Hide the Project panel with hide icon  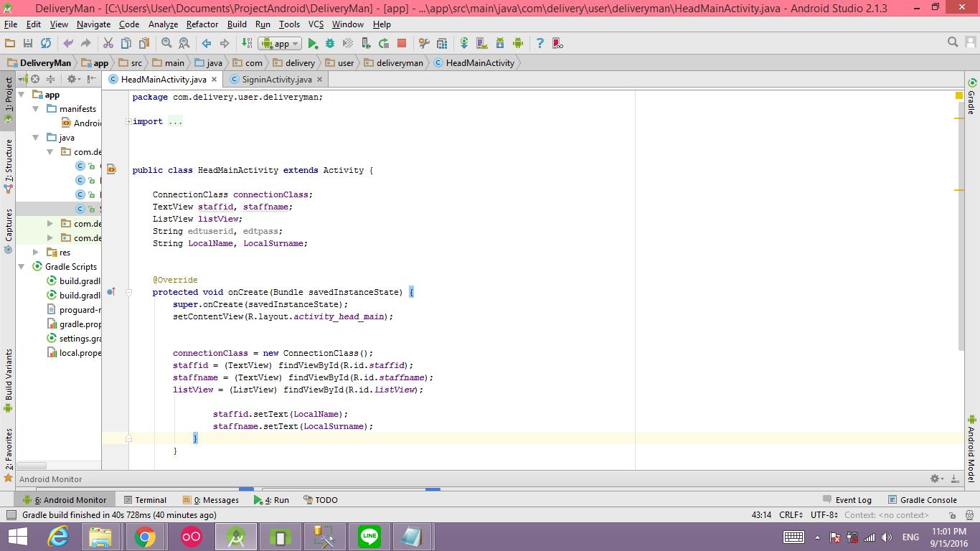[x=92, y=79]
